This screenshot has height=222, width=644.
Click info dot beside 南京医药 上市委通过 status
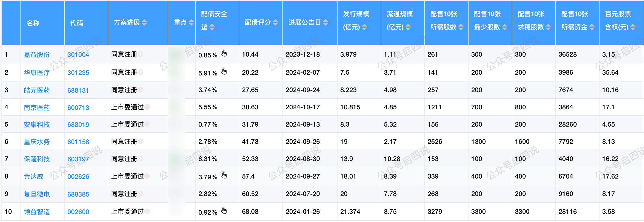147,107
